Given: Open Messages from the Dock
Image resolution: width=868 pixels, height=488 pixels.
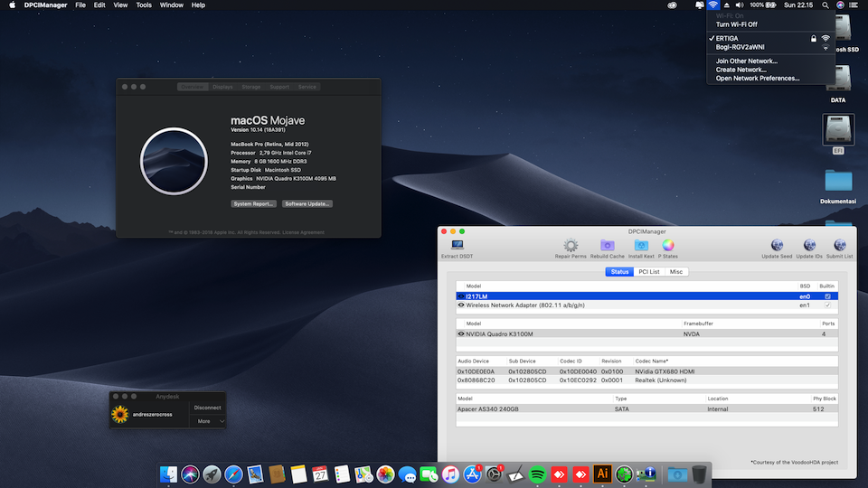Looking at the screenshot, I should [408, 474].
